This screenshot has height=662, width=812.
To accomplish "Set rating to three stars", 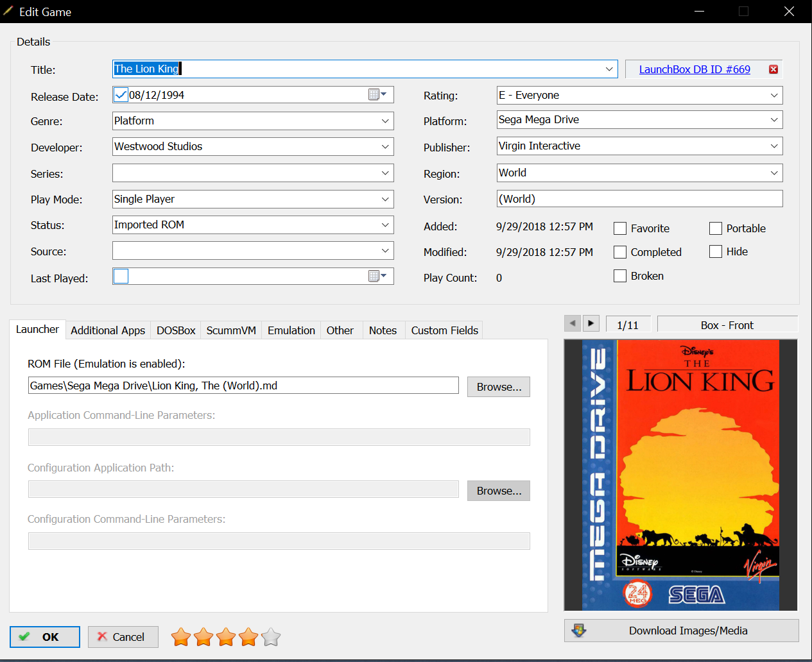I will 226,637.
